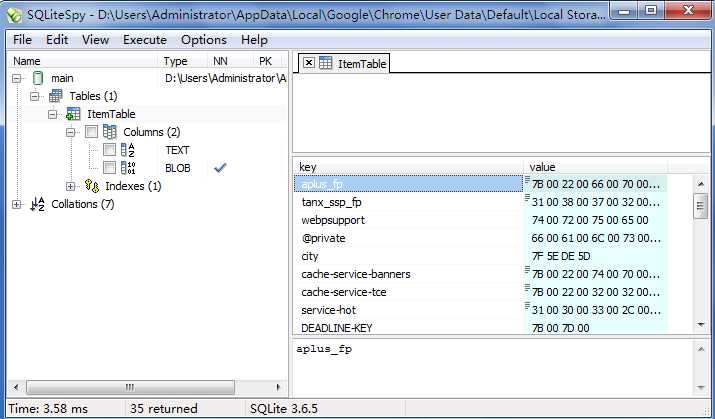Select the city key cell
The width and height of the screenshot is (715, 419).
[x=409, y=256]
